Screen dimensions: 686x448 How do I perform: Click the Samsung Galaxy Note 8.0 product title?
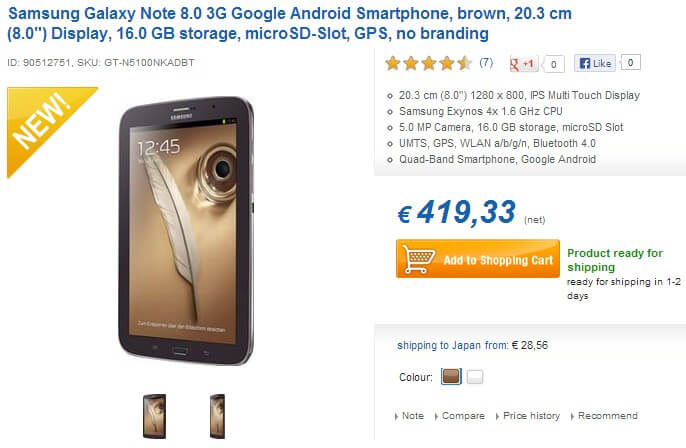coord(290,23)
